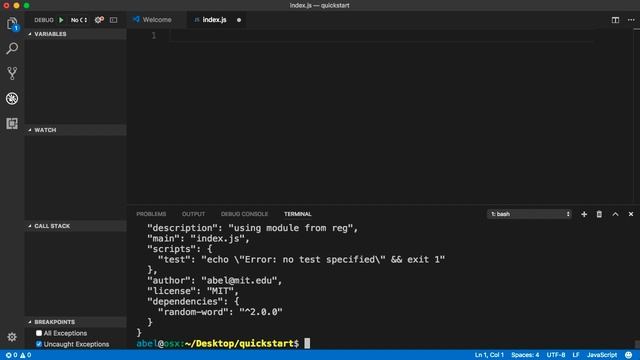This screenshot has width=640, height=360.
Task: Open launch.json with the configure gear
Action: point(99,20)
